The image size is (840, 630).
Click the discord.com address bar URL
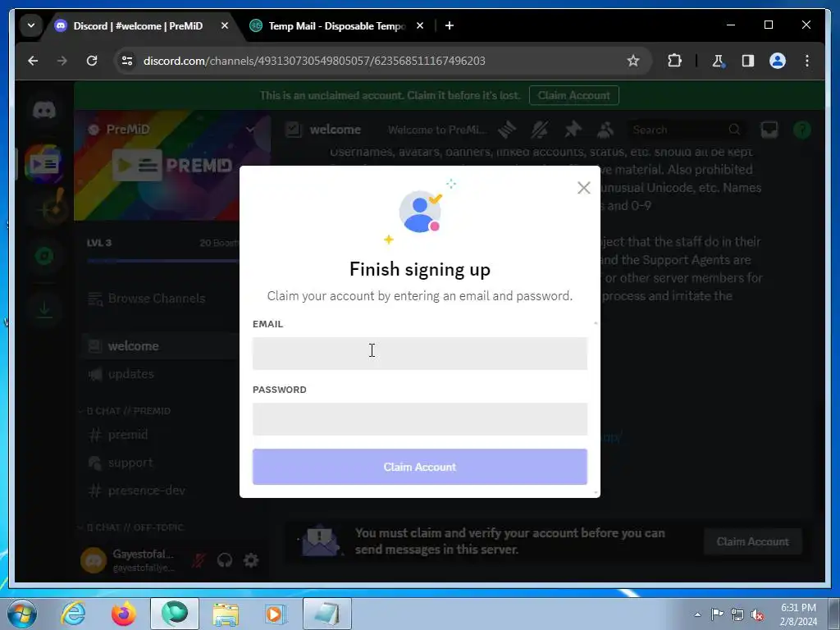tap(314, 61)
